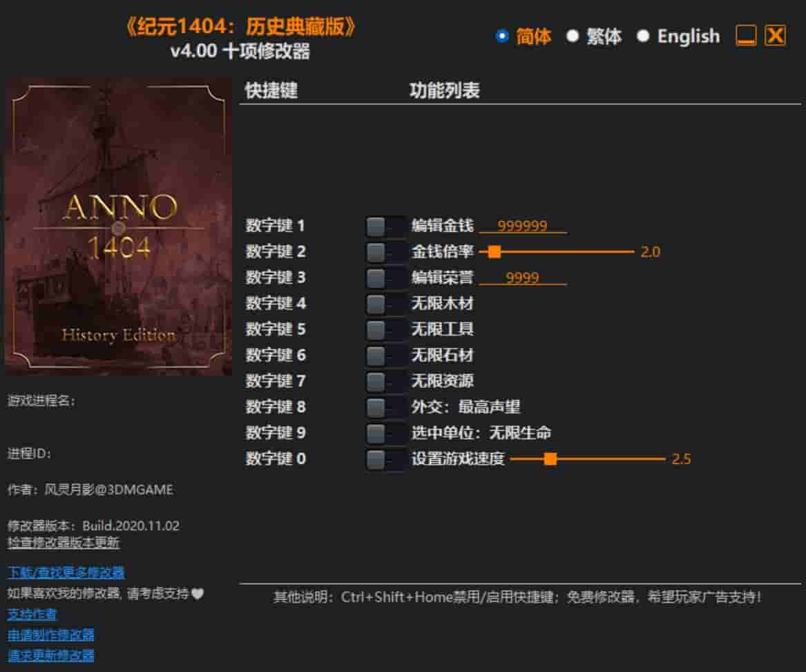Enable the 编辑荣誉 cheat toggle
This screenshot has width=806, height=672.
point(384,278)
